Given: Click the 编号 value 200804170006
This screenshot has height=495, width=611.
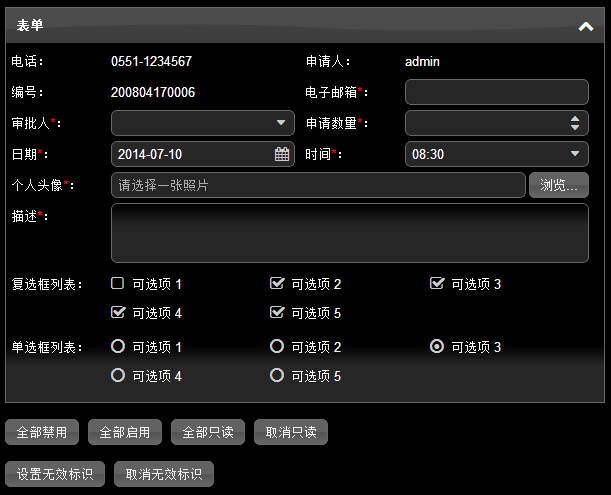Looking at the screenshot, I should (153, 92).
